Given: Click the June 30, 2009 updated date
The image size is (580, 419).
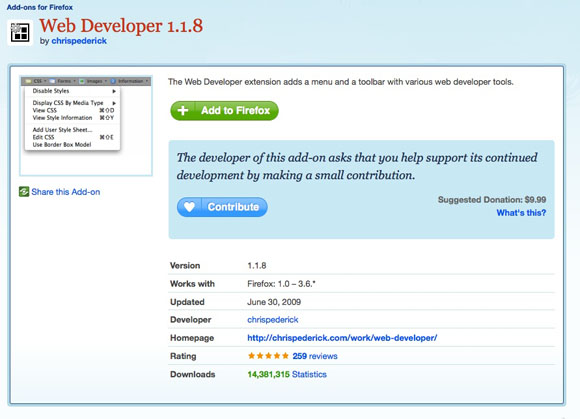Looking at the screenshot, I should (x=274, y=302).
